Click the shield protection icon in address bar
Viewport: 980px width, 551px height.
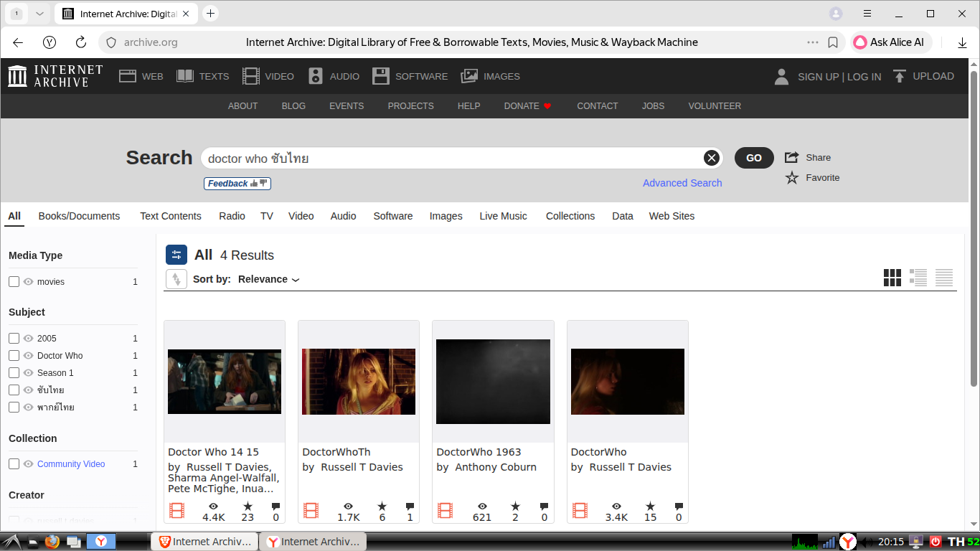(x=111, y=42)
